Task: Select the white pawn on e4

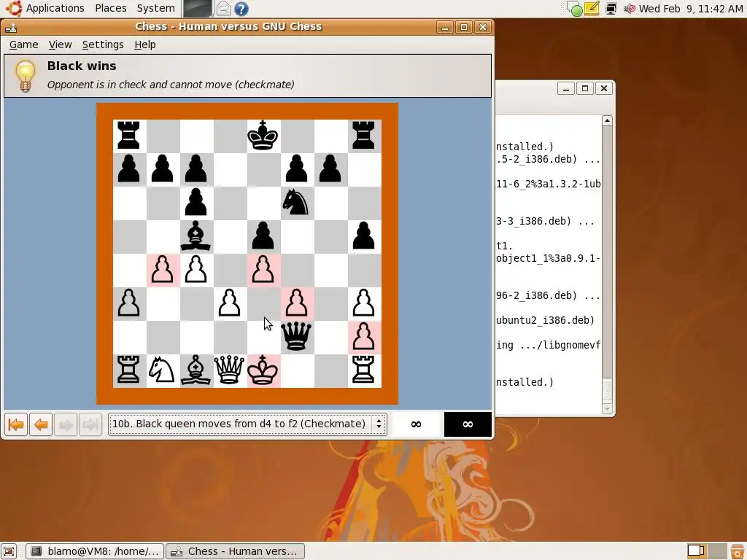Action: tap(263, 270)
